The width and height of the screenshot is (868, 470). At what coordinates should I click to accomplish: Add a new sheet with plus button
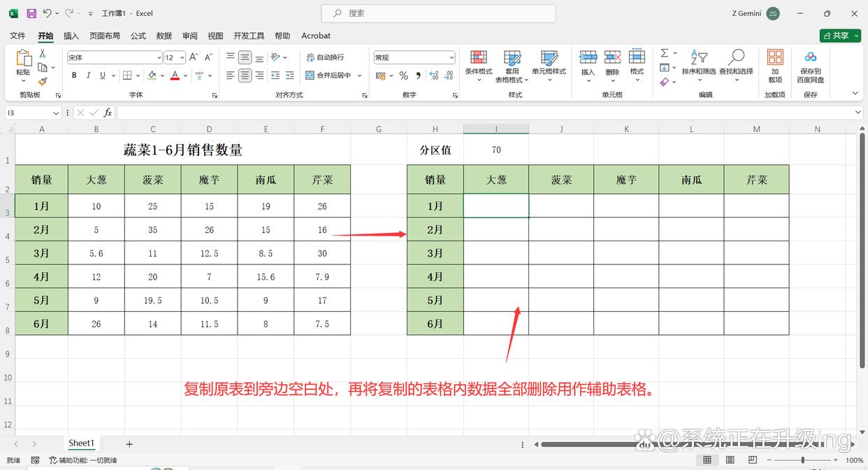click(129, 444)
